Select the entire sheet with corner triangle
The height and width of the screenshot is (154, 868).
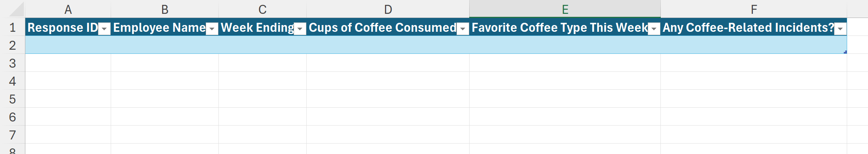coord(17,10)
